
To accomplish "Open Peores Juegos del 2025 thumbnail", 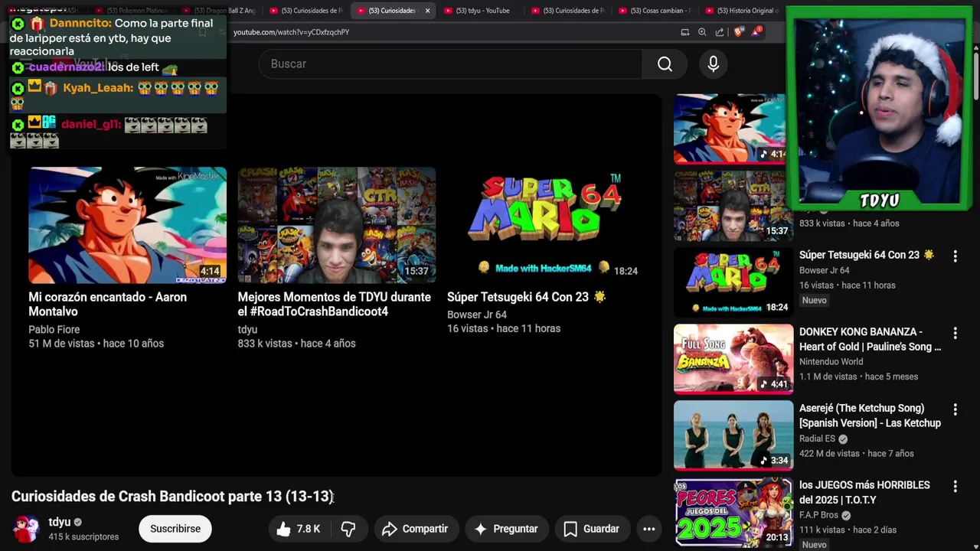I will click(x=733, y=511).
